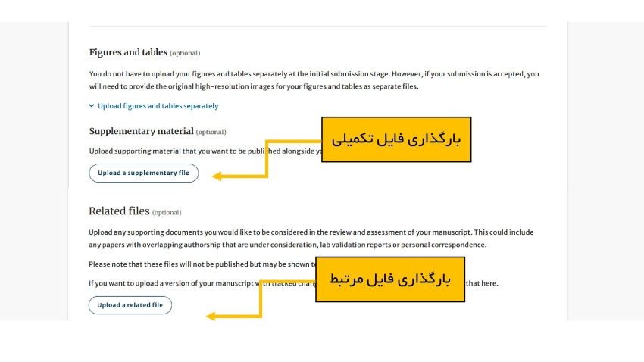
Task: Open the Upload figures and tables separately link
Action: click(x=158, y=106)
